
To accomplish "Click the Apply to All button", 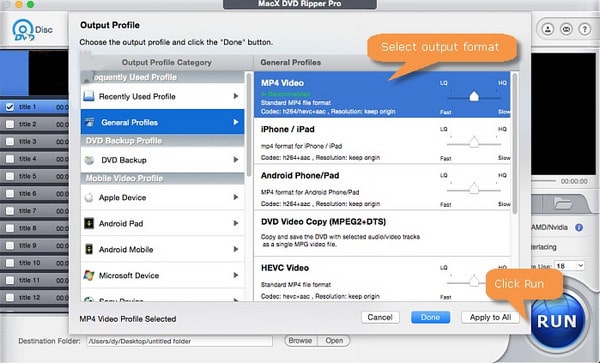I will pos(490,317).
